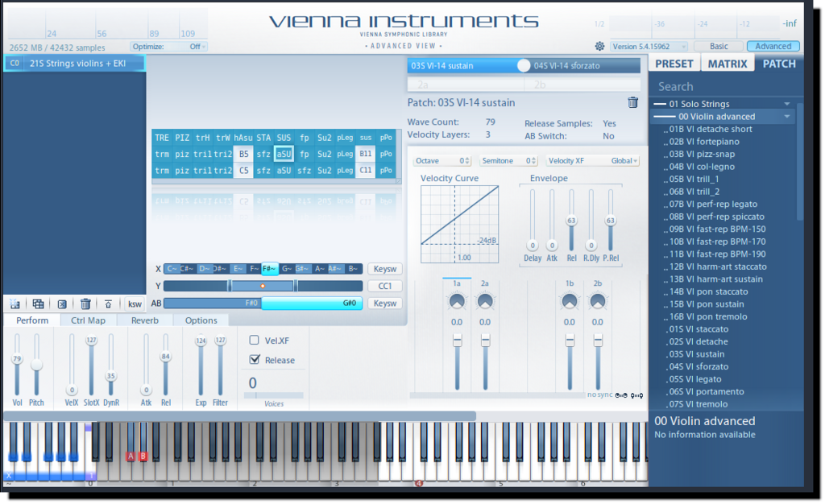Click the red B key on the keyboard
Viewport: 825px width, 504px height.
click(143, 456)
